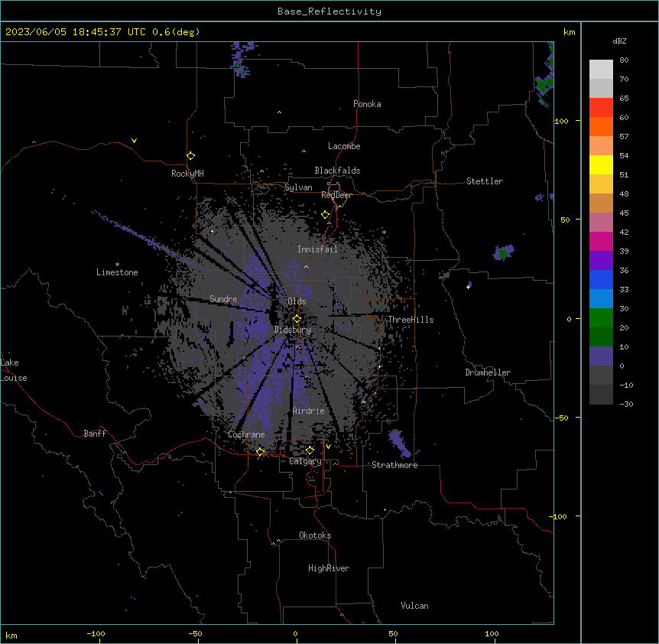Click the Innisfail town label
Screen dimensions: 659x644
[317, 249]
